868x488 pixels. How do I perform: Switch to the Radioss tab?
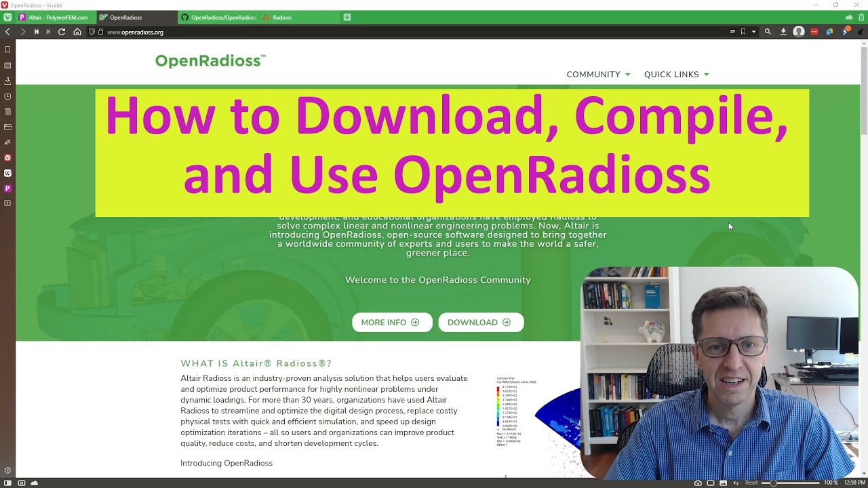pyautogui.click(x=298, y=18)
